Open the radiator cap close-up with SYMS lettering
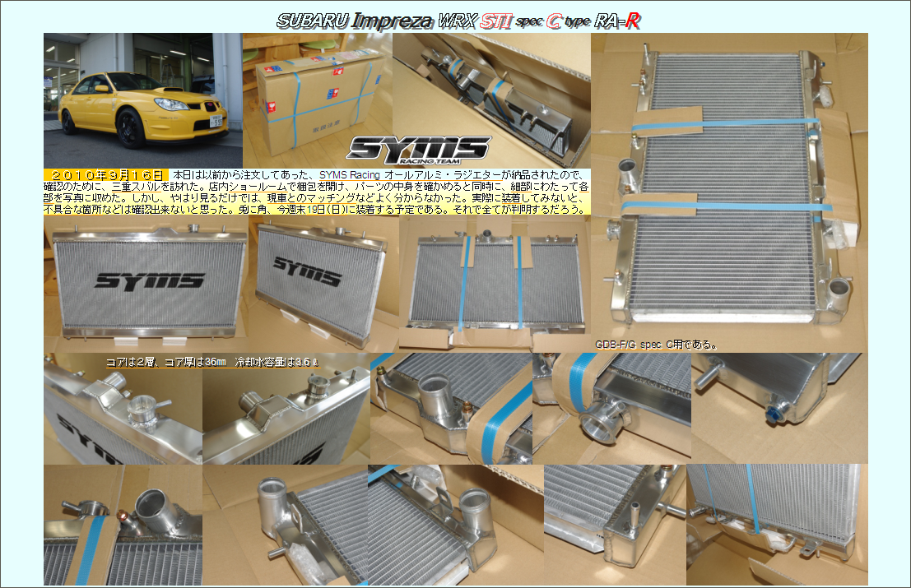 tap(123, 411)
